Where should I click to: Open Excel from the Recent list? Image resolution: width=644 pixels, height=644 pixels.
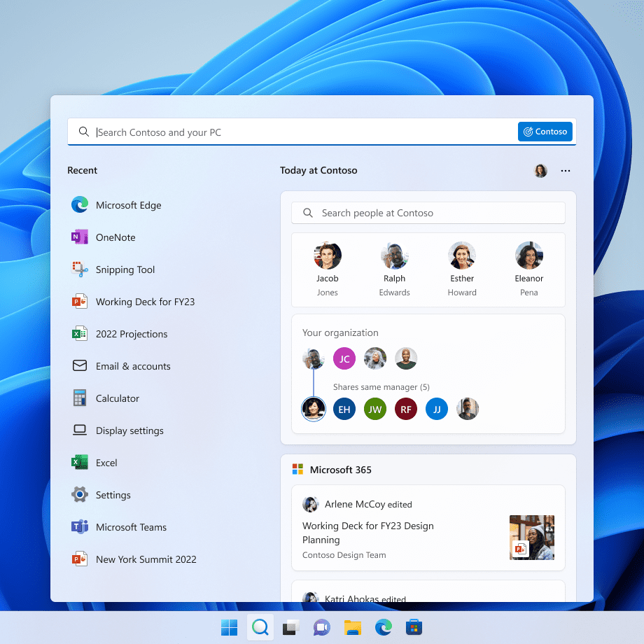tap(106, 463)
